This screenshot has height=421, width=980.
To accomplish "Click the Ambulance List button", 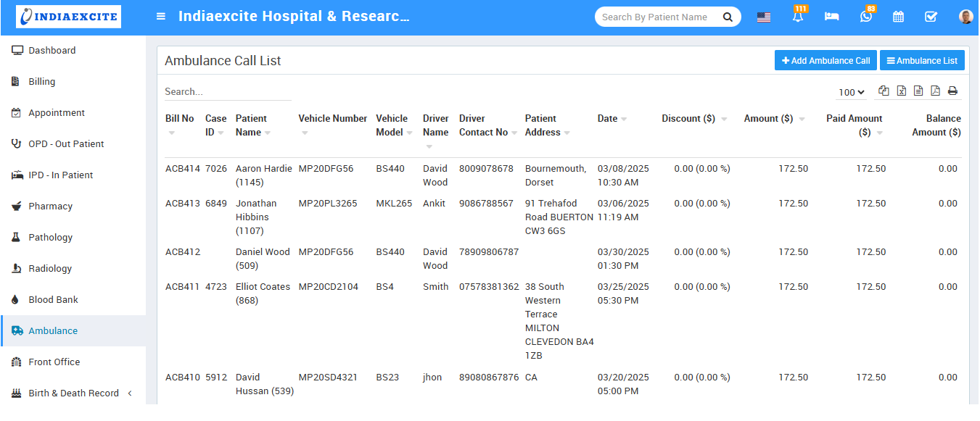I will (x=922, y=61).
